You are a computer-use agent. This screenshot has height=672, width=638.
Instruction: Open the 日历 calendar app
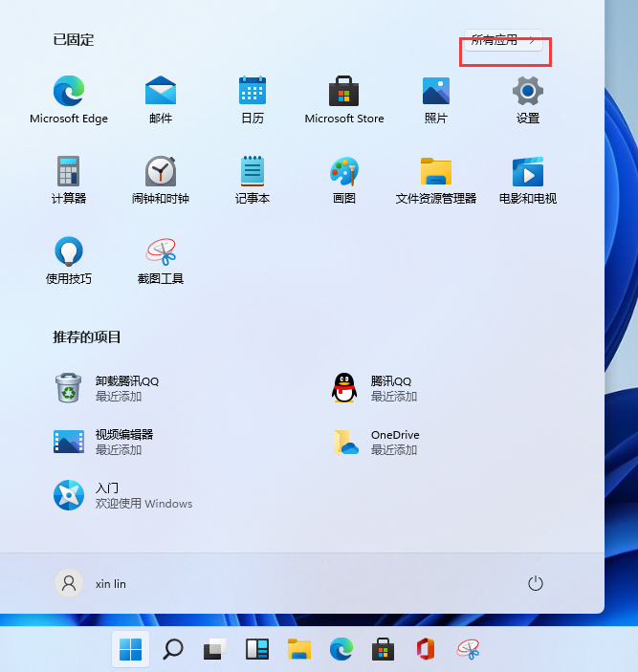tap(253, 99)
